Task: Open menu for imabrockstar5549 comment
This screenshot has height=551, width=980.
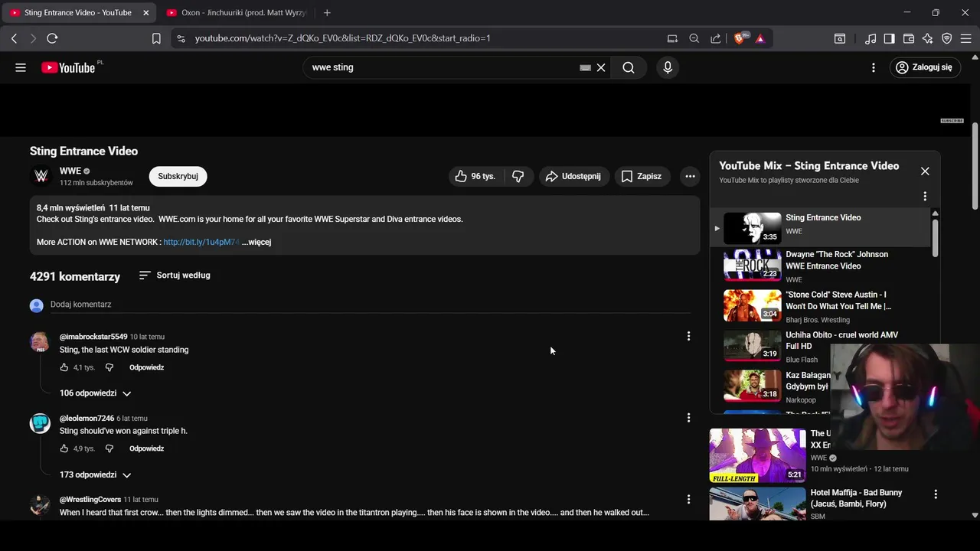Action: [x=688, y=336]
